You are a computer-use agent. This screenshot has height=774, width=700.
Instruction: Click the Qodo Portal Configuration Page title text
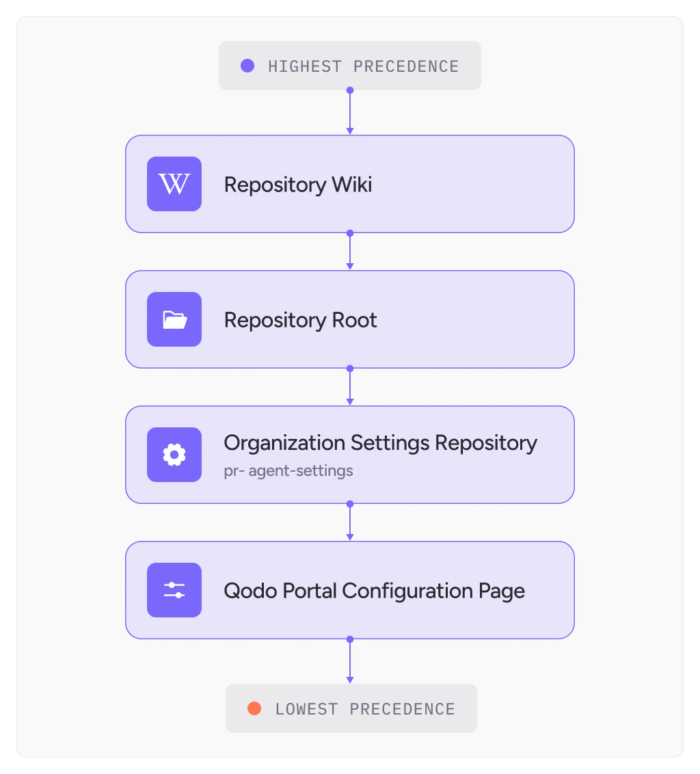point(374,590)
